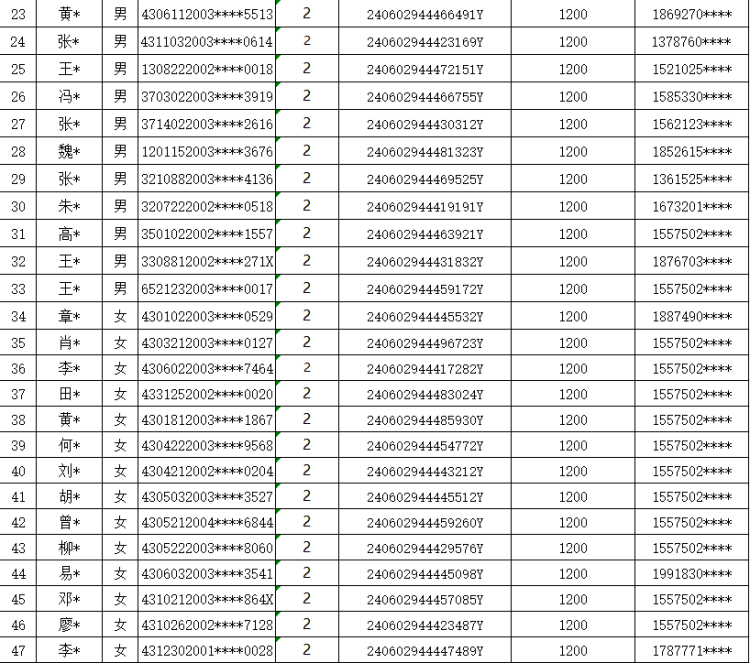Select ID number 4304222003****9568

pos(205,445)
